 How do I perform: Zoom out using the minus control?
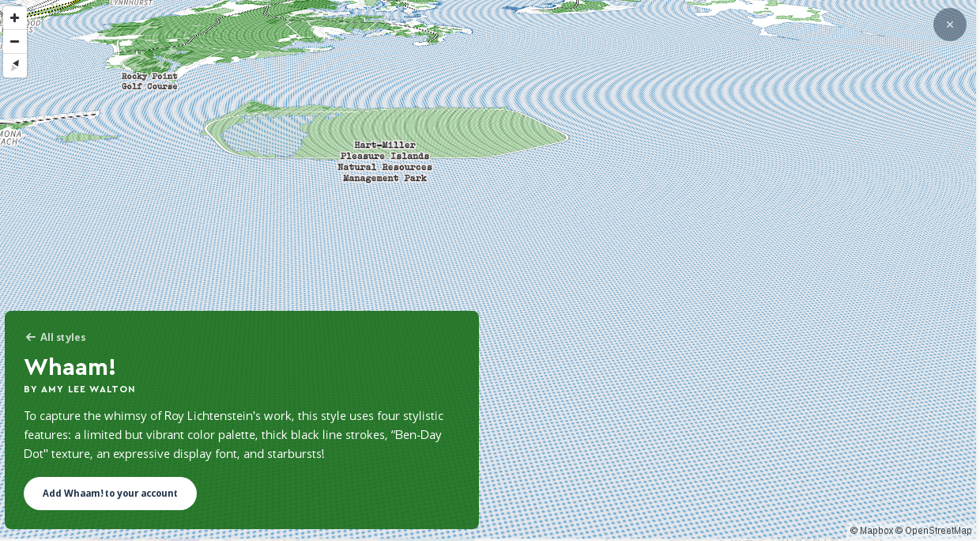coord(14,41)
